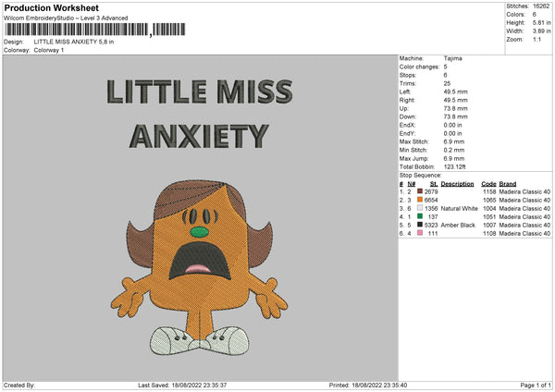Image resolution: width=555 pixels, height=392 pixels.
Task: Click the Colorway 1 value
Action: pyautogui.click(x=49, y=50)
